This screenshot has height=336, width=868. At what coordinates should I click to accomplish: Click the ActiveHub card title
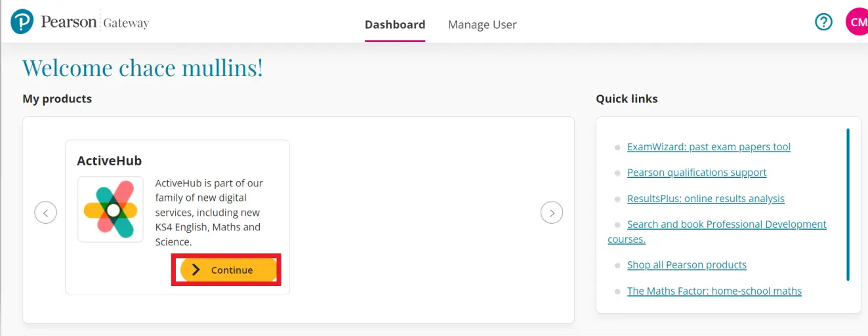[x=110, y=161]
